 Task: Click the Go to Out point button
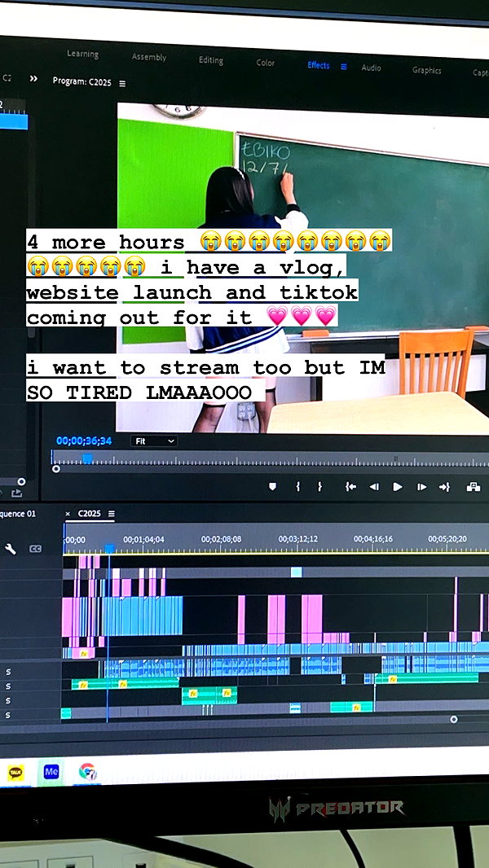pos(444,487)
